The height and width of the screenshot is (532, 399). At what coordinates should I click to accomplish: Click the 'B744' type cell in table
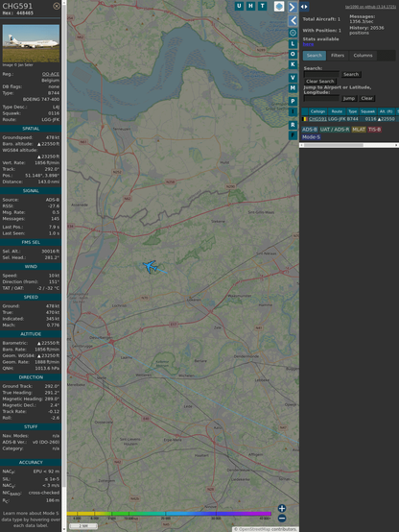coord(353,119)
